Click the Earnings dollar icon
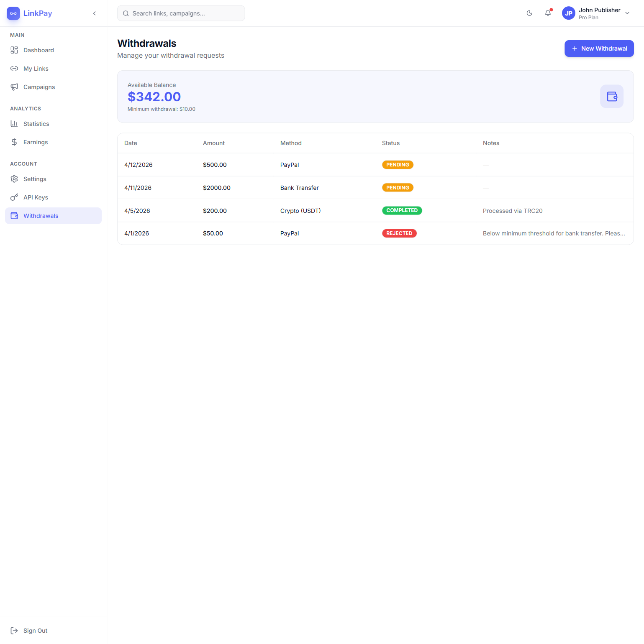Screen dimensions: 644x644 tap(14, 142)
